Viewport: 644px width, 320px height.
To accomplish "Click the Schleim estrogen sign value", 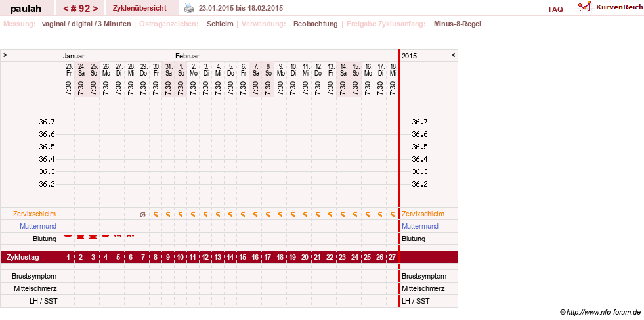I will point(220,24).
